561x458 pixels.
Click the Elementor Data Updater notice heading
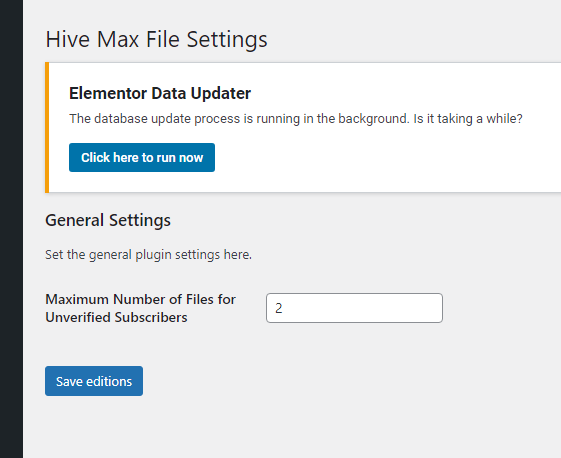[160, 93]
